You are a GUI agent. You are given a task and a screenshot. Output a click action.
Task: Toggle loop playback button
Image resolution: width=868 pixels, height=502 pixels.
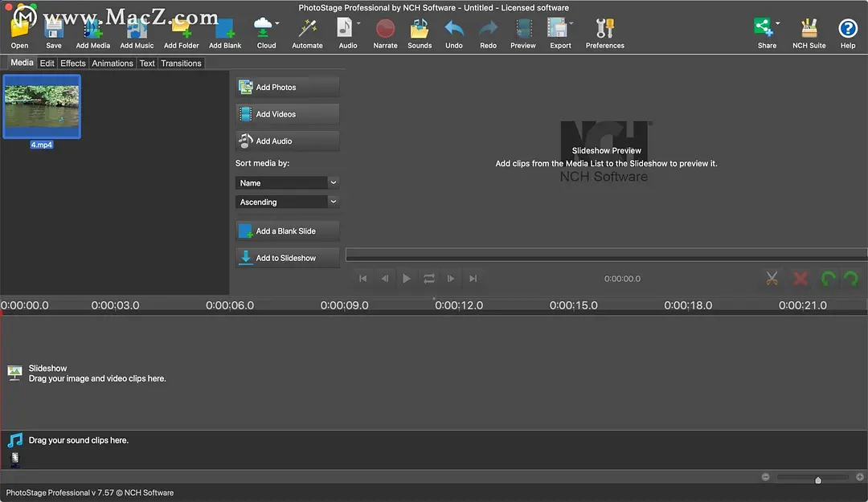pos(429,279)
